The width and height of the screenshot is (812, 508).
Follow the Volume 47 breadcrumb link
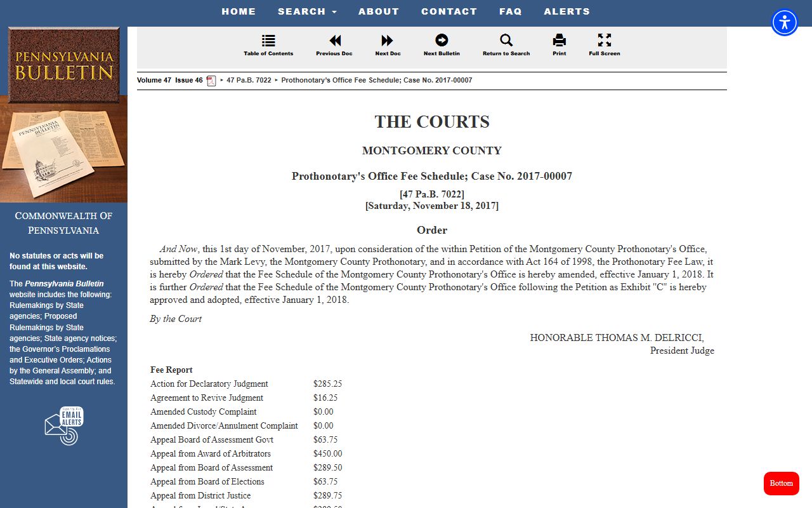tap(154, 81)
